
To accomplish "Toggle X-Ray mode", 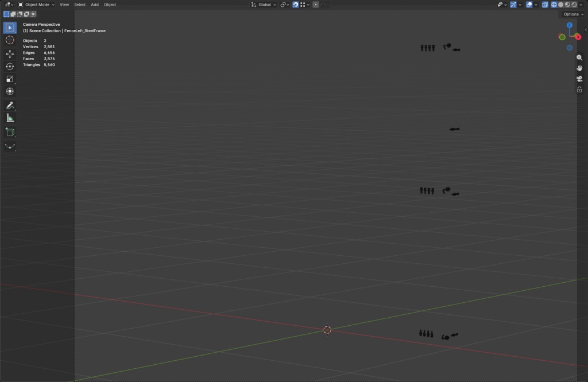I will tap(545, 5).
